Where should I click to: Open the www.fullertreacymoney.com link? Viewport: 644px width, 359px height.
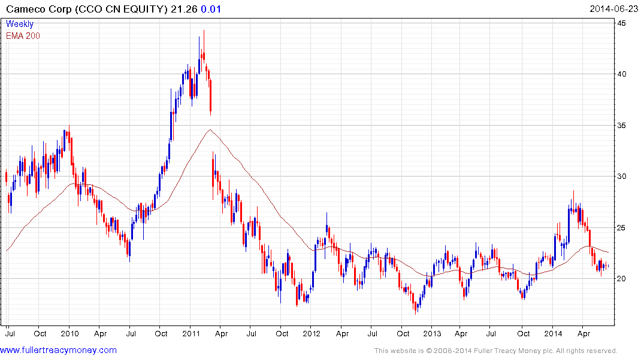pyautogui.click(x=58, y=351)
